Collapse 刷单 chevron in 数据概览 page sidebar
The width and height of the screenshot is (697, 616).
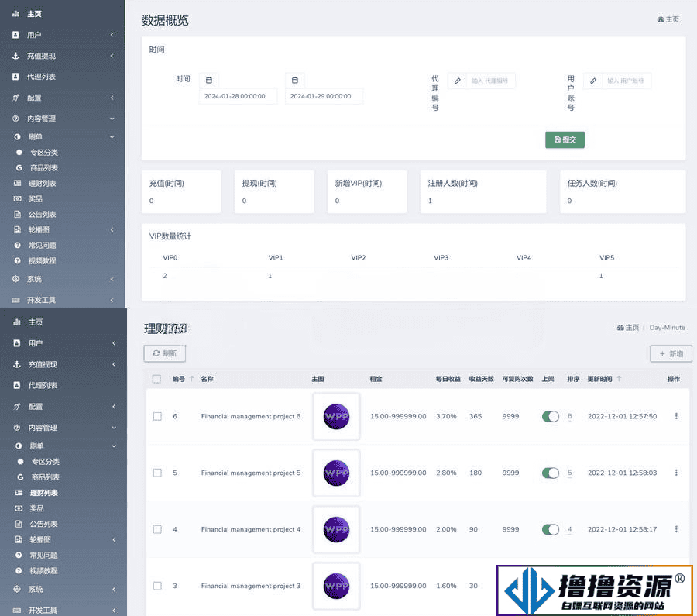tap(112, 136)
